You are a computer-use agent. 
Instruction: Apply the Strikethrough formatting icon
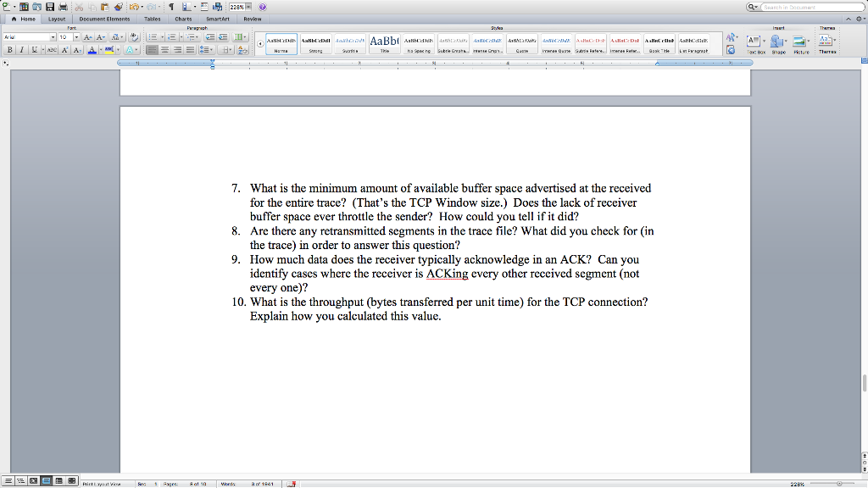coord(53,50)
